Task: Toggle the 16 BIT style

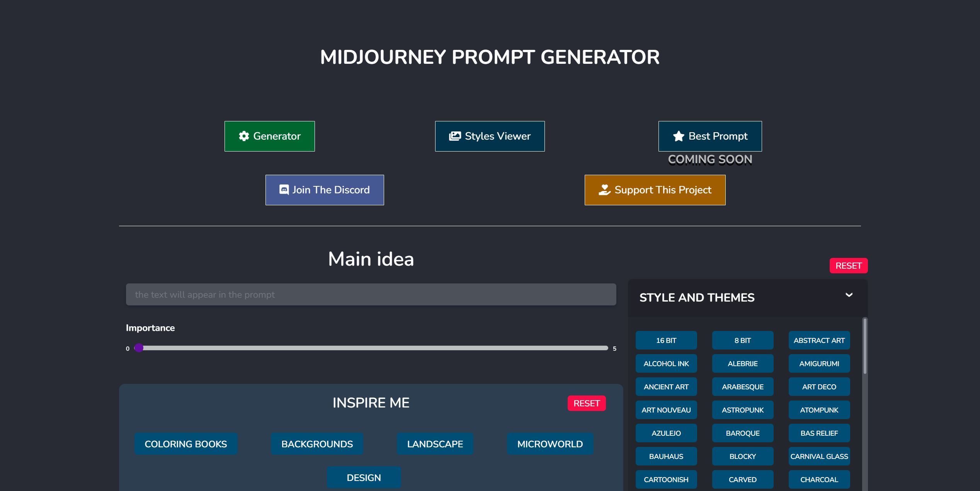Action: [666, 340]
